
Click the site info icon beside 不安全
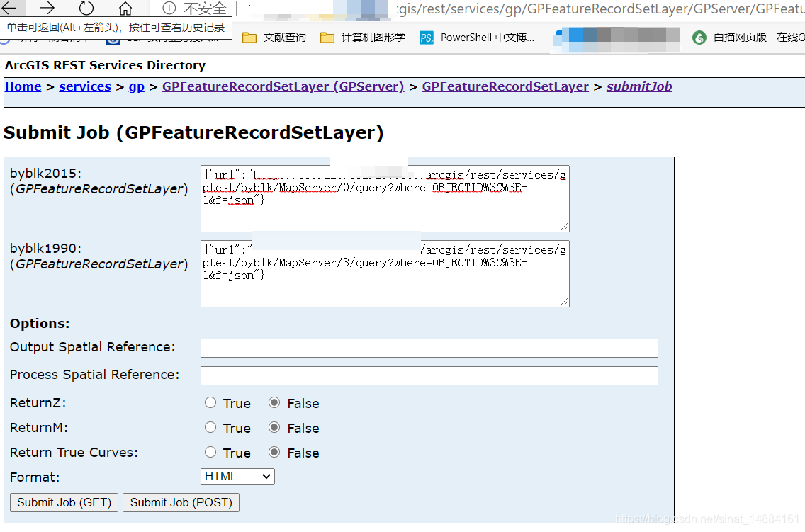click(x=169, y=8)
